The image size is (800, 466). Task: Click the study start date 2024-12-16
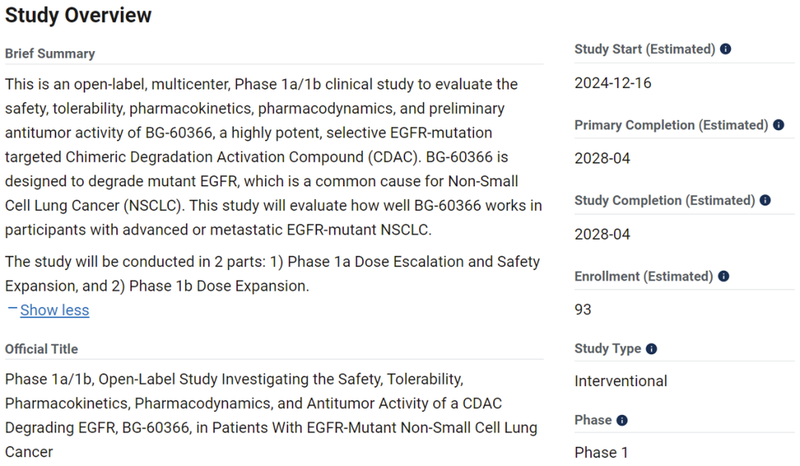tap(613, 83)
